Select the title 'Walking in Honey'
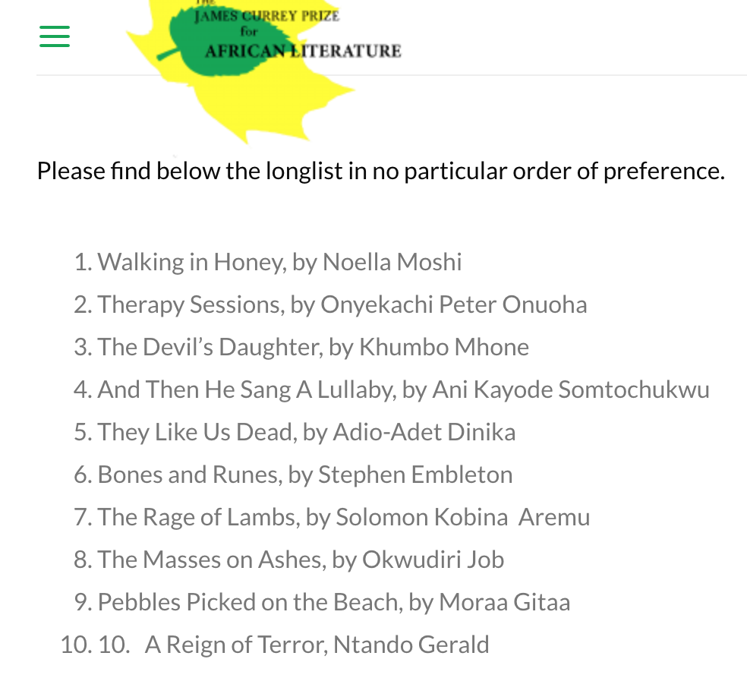747x700 pixels. 191,262
